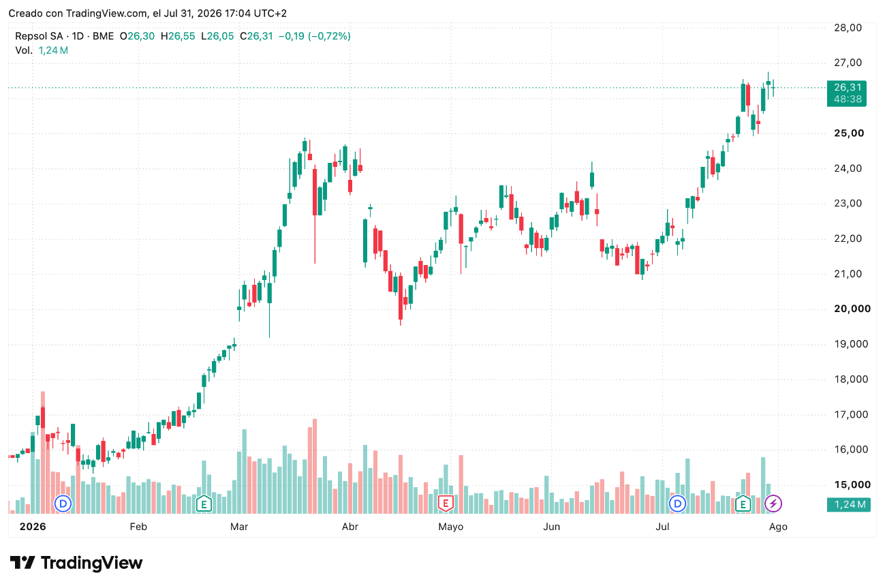Click the purple lightning bolt marker
Image resolution: width=885 pixels, height=588 pixels.
pyautogui.click(x=773, y=504)
